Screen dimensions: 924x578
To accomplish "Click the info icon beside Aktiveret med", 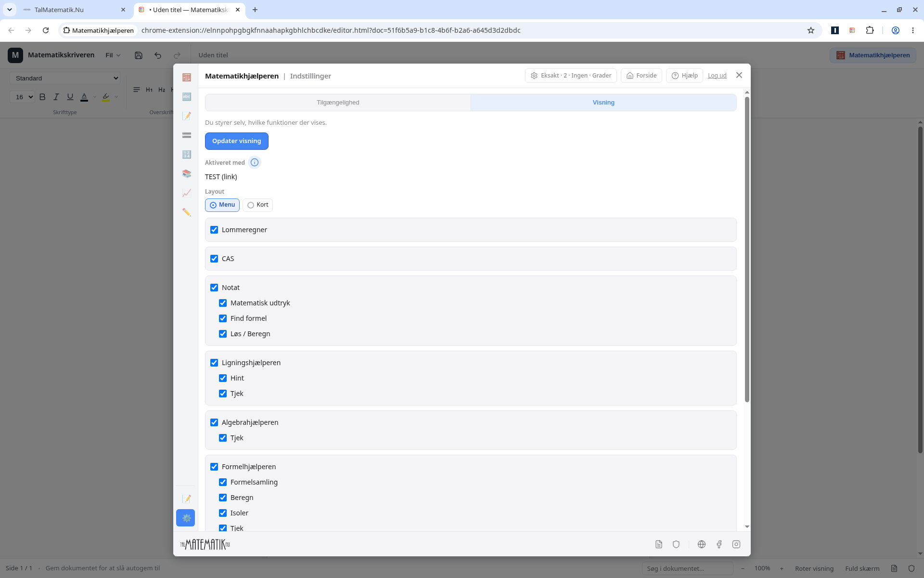I will point(255,162).
